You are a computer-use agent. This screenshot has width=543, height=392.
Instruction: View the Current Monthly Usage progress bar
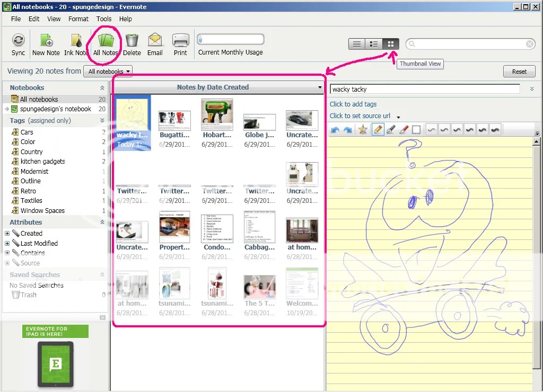pyautogui.click(x=231, y=39)
